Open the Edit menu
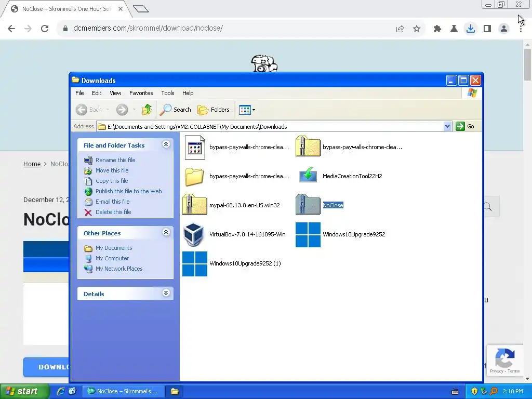Viewport: 532px width, 399px height. (97, 93)
